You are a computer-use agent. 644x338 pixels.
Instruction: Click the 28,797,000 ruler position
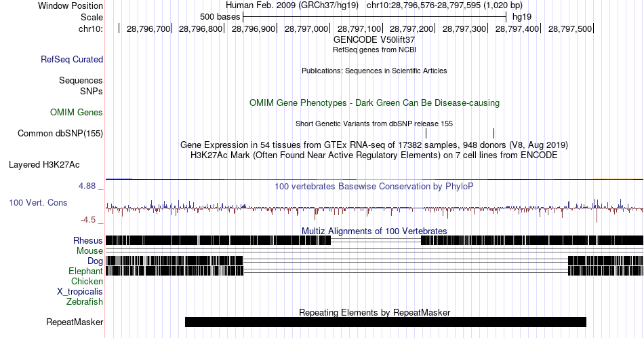[306, 29]
